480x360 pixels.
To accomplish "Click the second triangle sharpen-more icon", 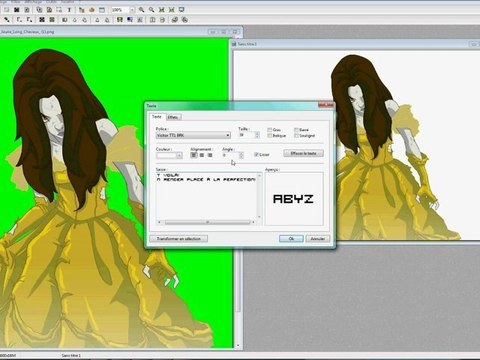I will point(107,20).
